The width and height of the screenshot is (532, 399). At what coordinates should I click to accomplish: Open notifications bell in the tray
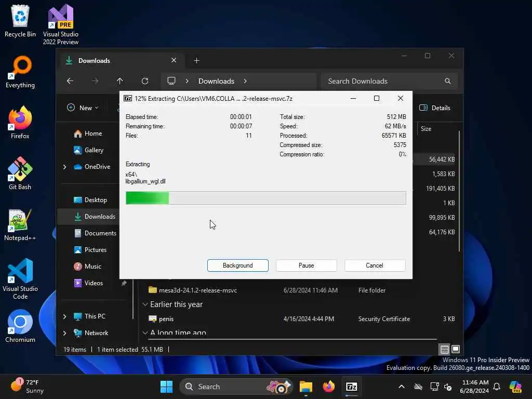click(497, 387)
